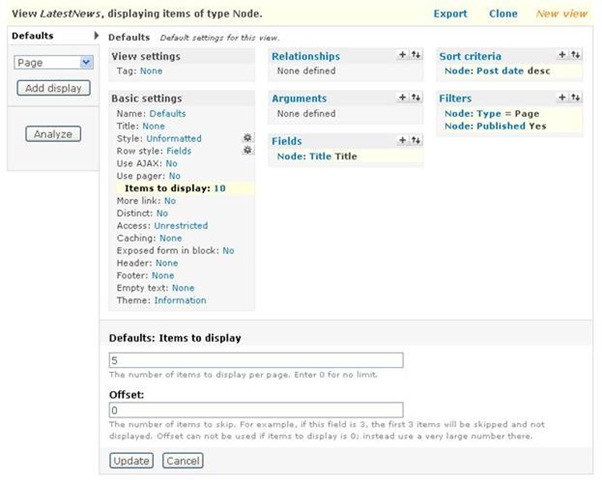This screenshot has width=602, height=480.
Task: Cancel the items to display changes
Action: click(181, 461)
